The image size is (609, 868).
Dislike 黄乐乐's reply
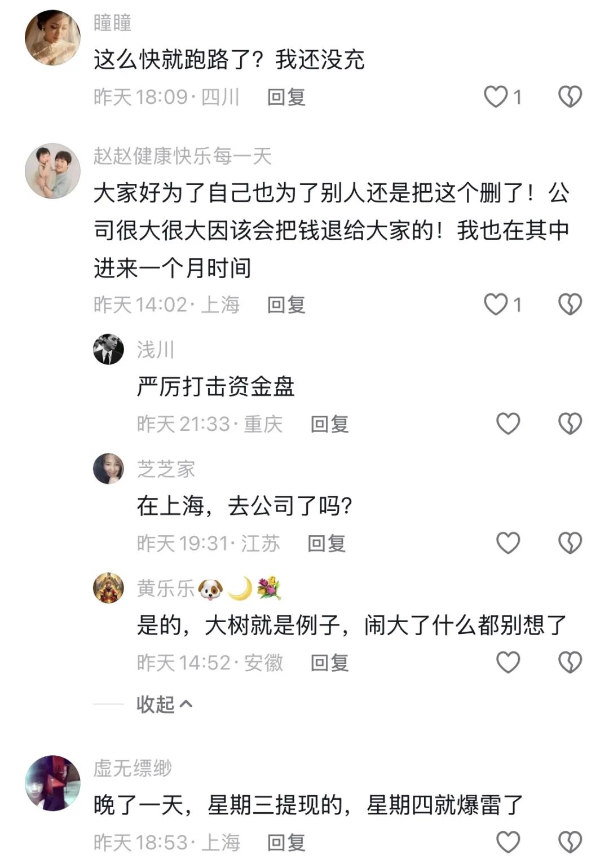coord(570,663)
